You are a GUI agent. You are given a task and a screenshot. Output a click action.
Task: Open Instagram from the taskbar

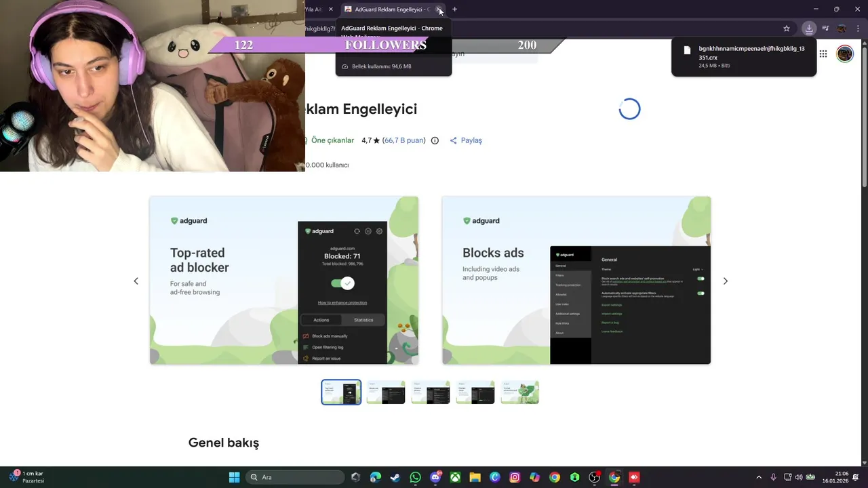coord(515,477)
